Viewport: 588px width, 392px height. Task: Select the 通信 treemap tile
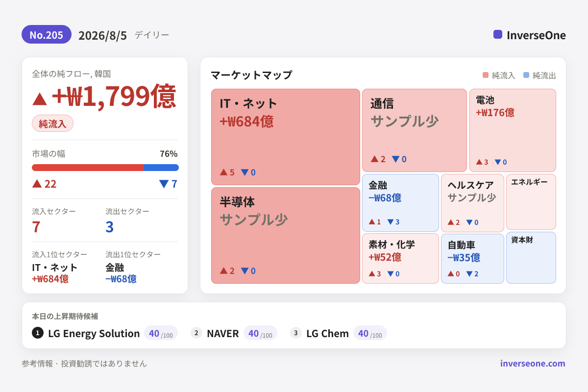415,130
